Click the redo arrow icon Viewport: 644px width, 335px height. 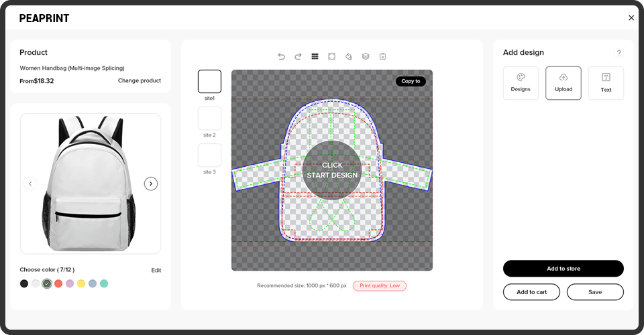click(x=298, y=56)
